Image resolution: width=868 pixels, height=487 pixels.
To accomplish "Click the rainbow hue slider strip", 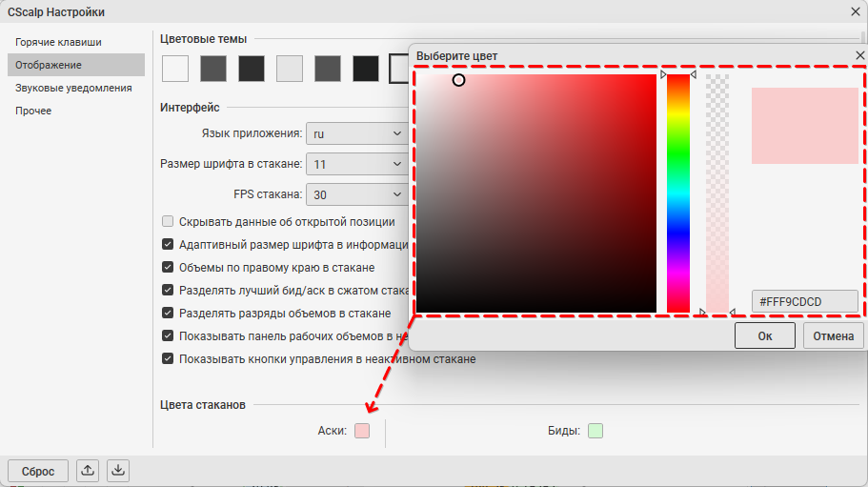I will coord(678,193).
